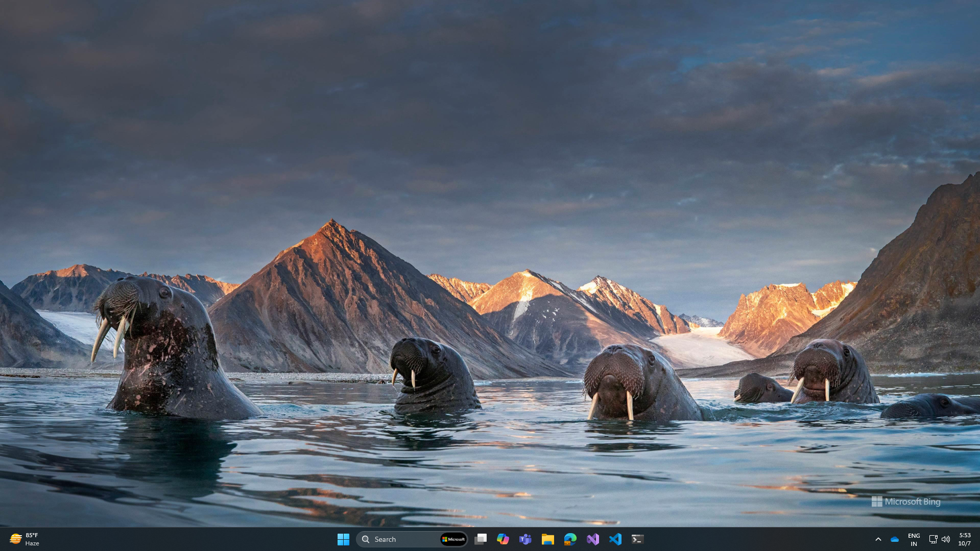Launch Microsoft Edge browser
Viewport: 980px width, 551px height.
coord(570,539)
